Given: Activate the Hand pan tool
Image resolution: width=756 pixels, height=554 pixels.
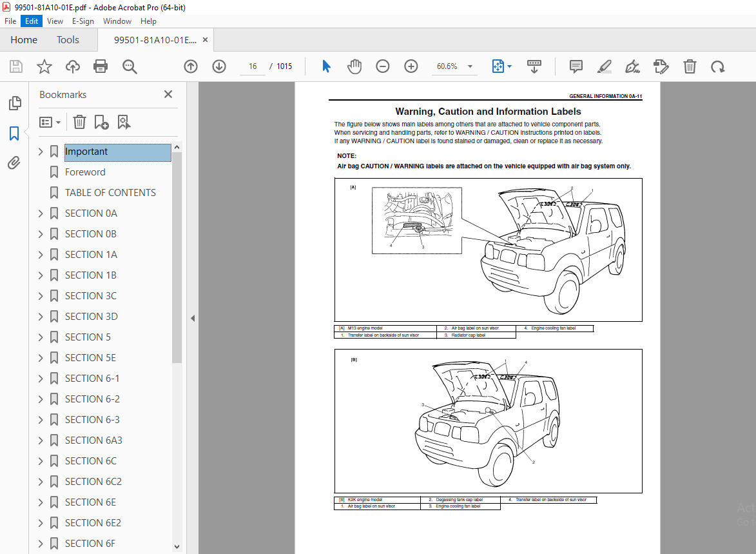Looking at the screenshot, I should (354, 66).
